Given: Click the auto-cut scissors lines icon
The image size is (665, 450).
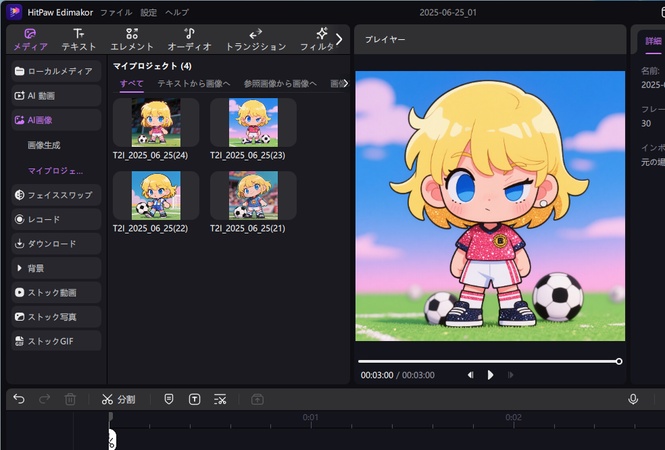Looking at the screenshot, I should click(x=220, y=399).
